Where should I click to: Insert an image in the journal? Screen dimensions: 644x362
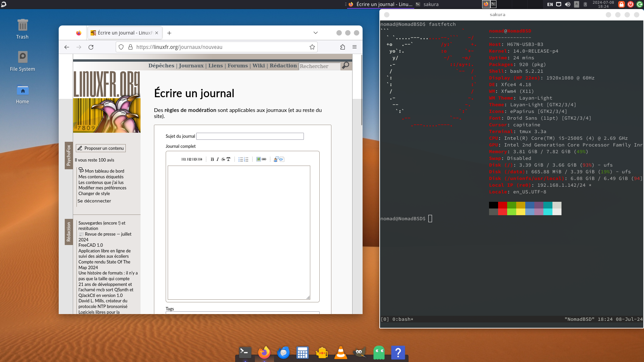click(258, 159)
